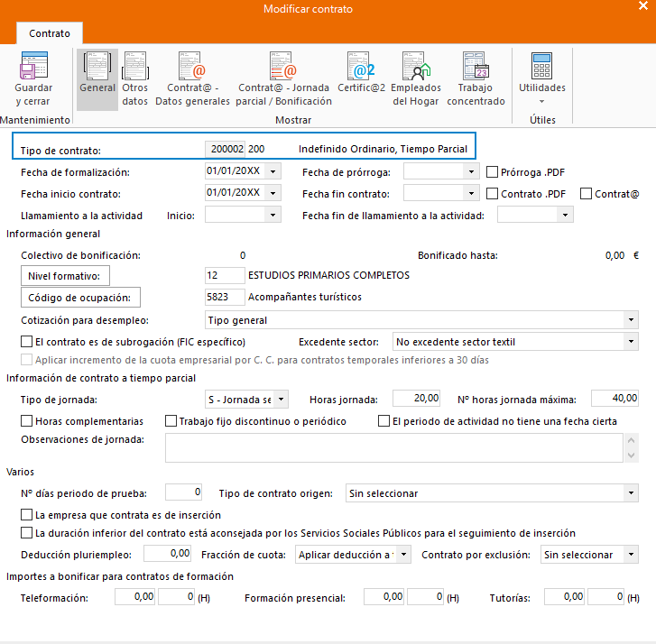Expand the Tipo de jornada dropdown
The width and height of the screenshot is (656, 644).
282,400
